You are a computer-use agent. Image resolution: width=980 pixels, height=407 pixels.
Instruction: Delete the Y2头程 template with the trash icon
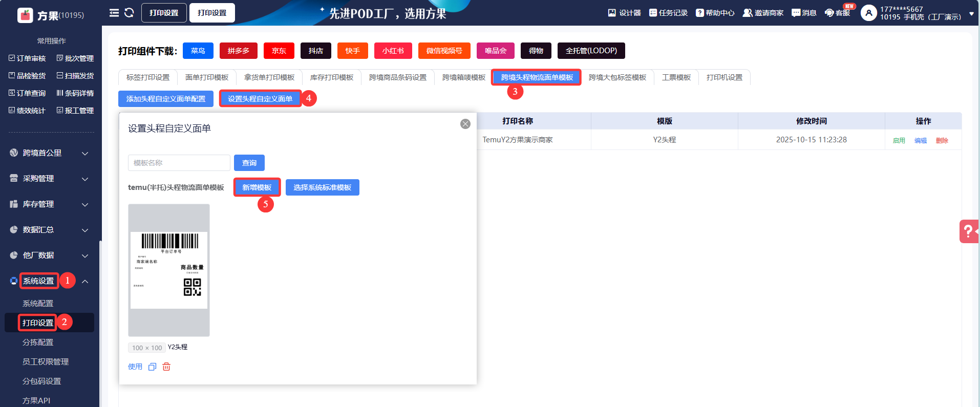point(166,367)
